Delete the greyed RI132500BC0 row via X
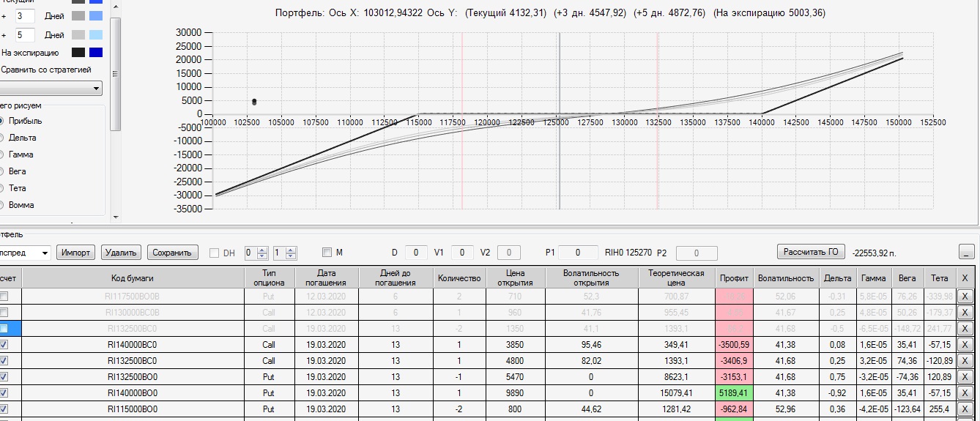 point(965,328)
